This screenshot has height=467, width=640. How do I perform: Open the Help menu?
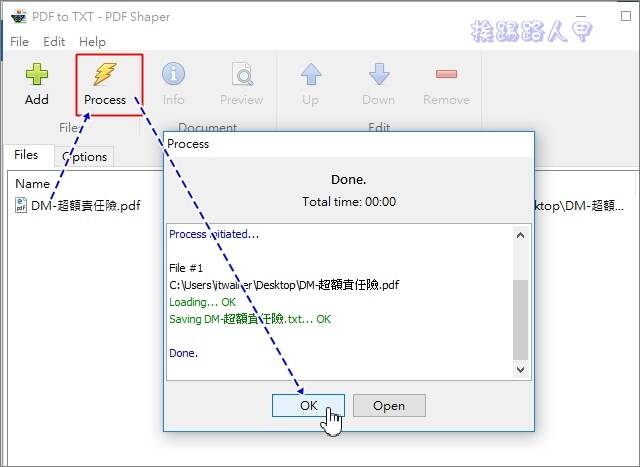pyautogui.click(x=92, y=42)
